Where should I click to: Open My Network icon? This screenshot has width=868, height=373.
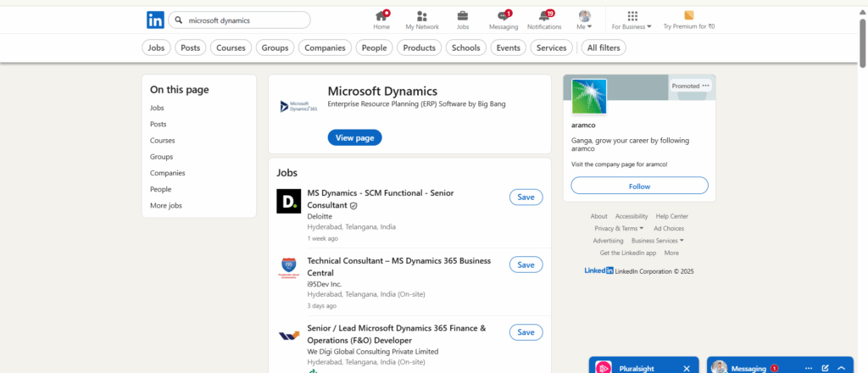click(x=422, y=16)
